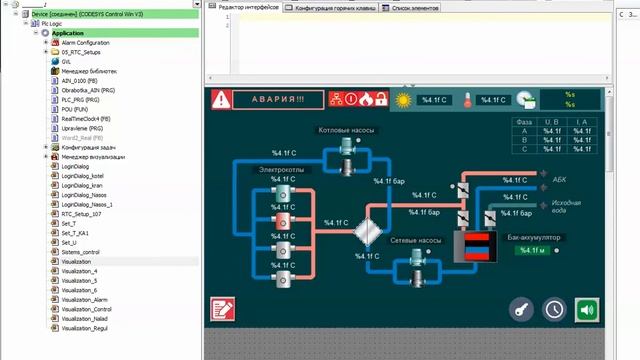
Task: Click the green speaker sound button
Action: tap(587, 310)
